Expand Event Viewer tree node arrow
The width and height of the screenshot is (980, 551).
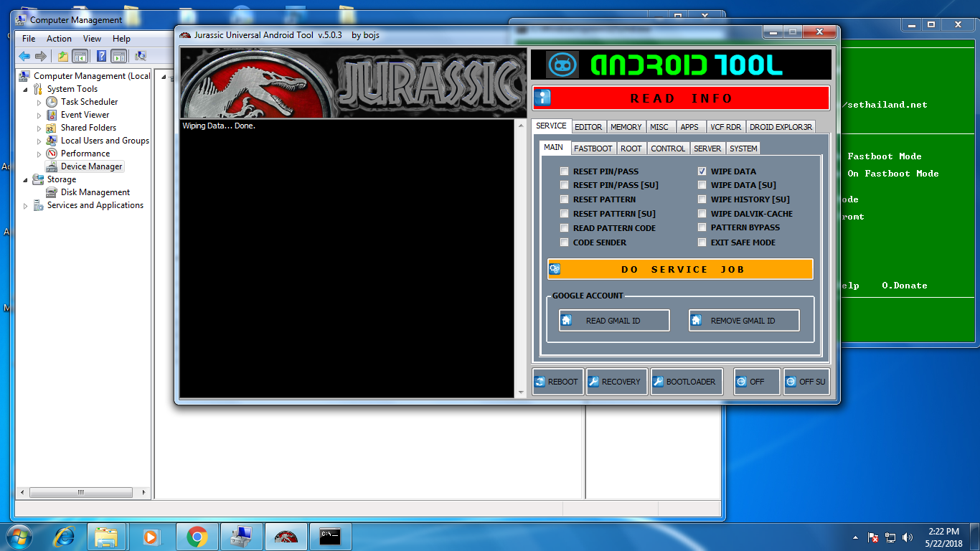click(39, 115)
